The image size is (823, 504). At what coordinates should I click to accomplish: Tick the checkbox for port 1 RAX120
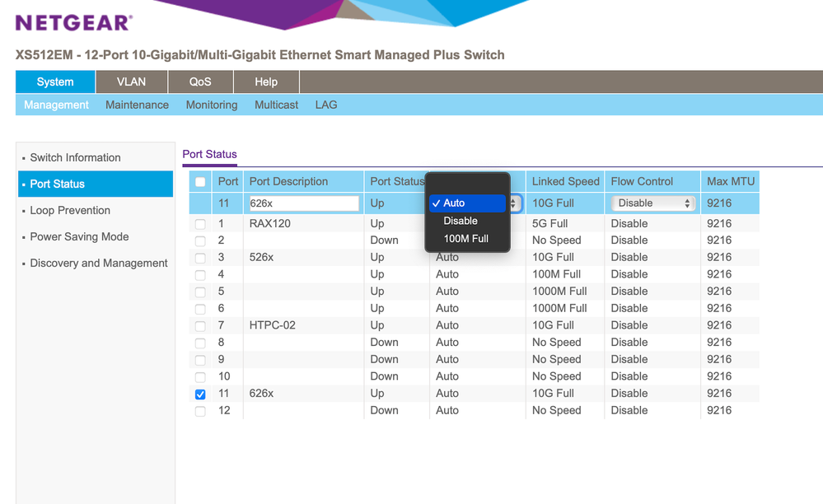click(200, 224)
